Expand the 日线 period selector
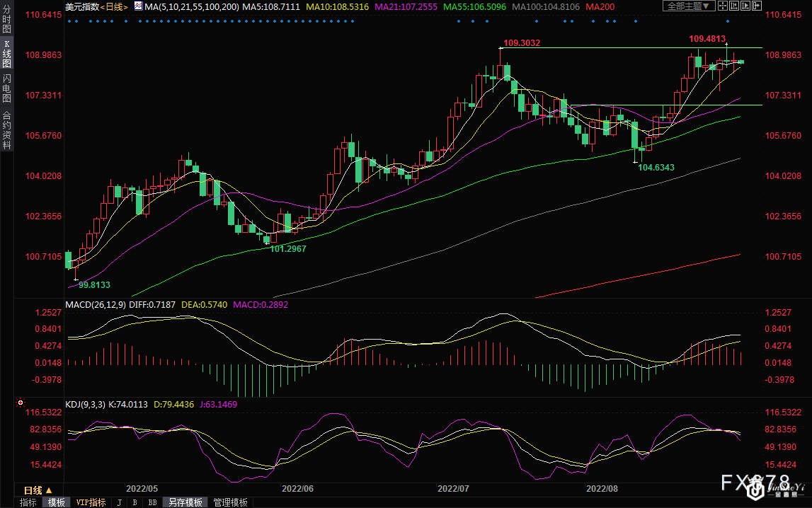Image resolution: width=812 pixels, height=508 pixels. (38, 490)
